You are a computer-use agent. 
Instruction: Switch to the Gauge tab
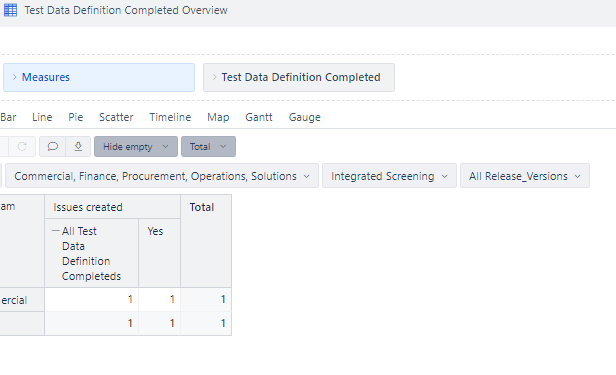point(304,117)
